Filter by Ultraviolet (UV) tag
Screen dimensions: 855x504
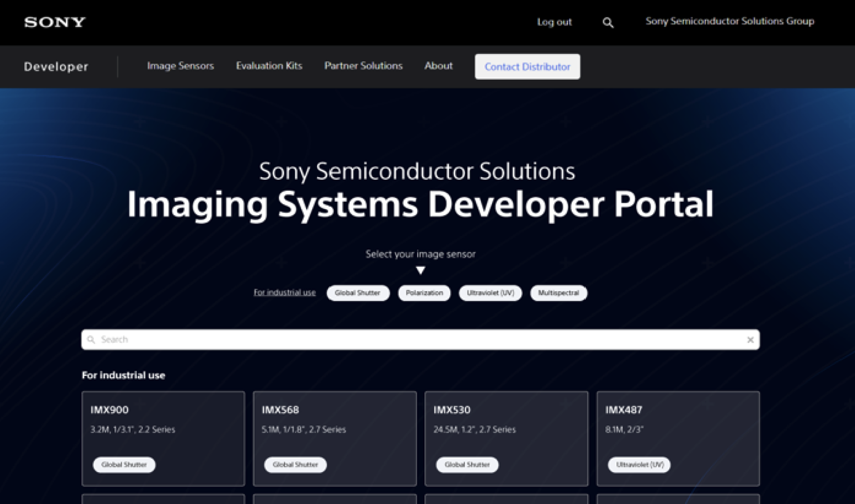pos(490,293)
